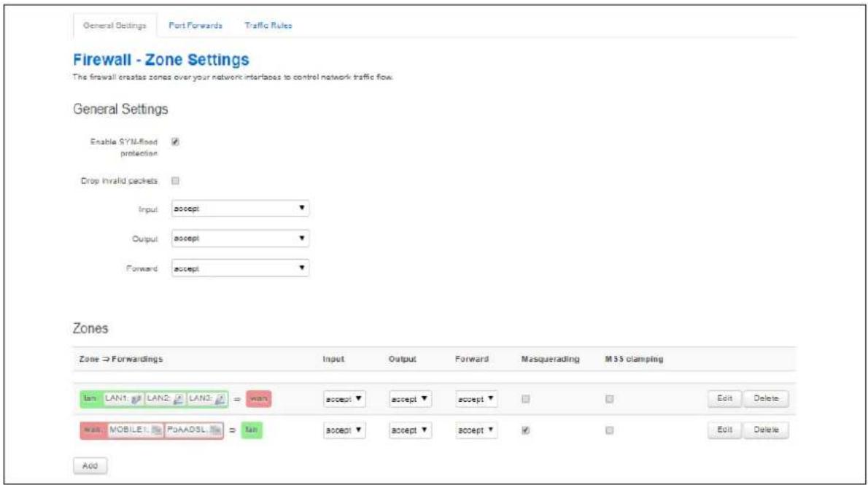Toggle Drop invalid packets checkbox
The image size is (868, 485).
176,180
